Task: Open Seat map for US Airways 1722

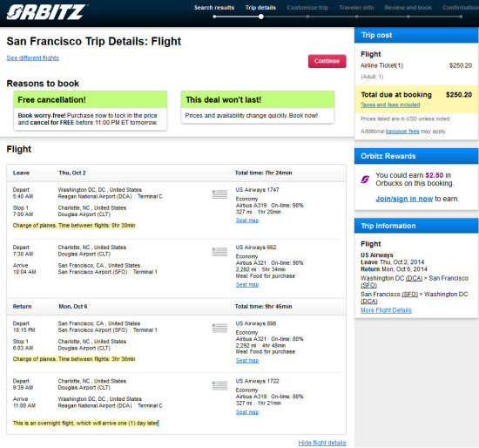Action: pyautogui.click(x=247, y=412)
